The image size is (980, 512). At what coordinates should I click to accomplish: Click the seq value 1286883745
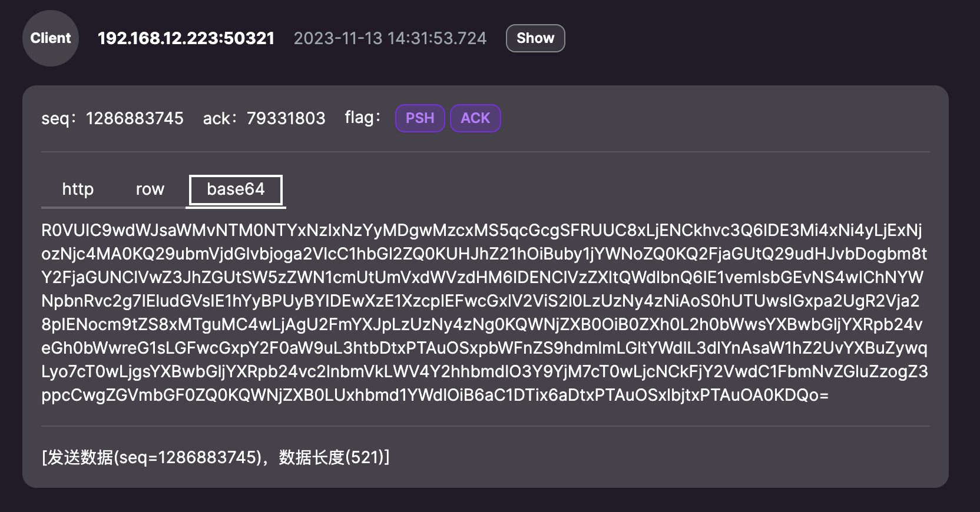tap(135, 118)
